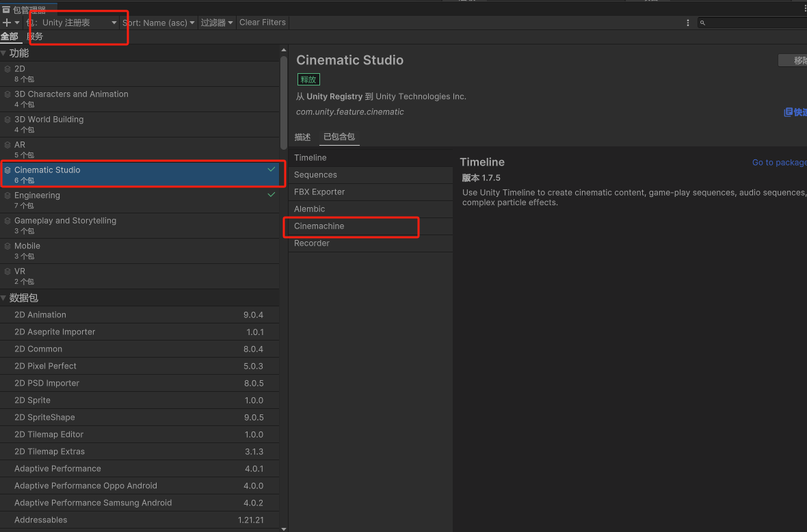Click the 快速 quick start link
Image resolution: width=807 pixels, height=532 pixels.
tap(795, 112)
